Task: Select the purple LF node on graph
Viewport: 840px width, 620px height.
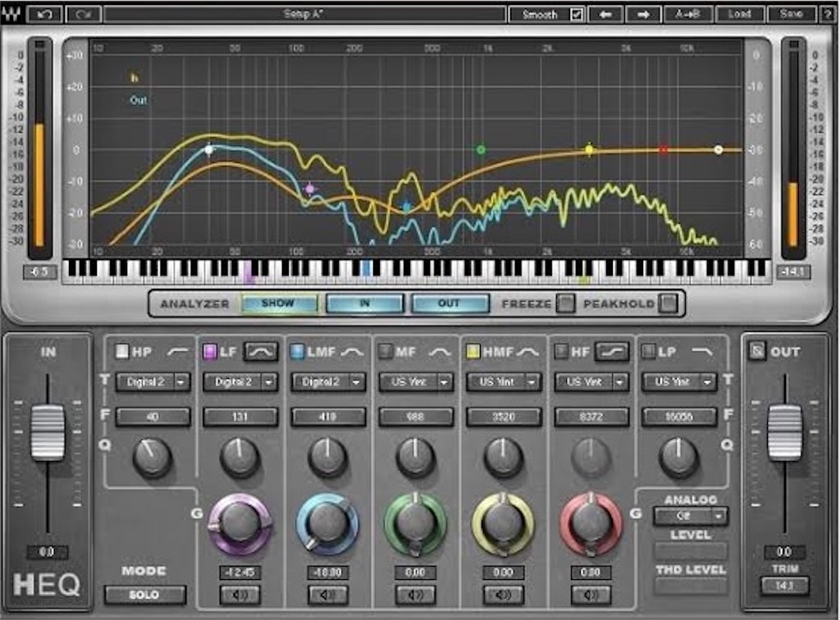Action: click(309, 189)
